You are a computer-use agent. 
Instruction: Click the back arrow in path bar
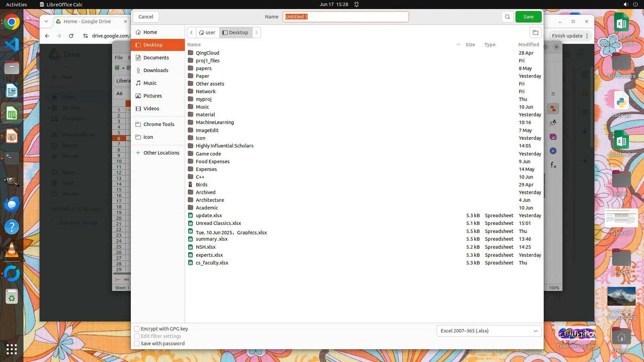(191, 33)
